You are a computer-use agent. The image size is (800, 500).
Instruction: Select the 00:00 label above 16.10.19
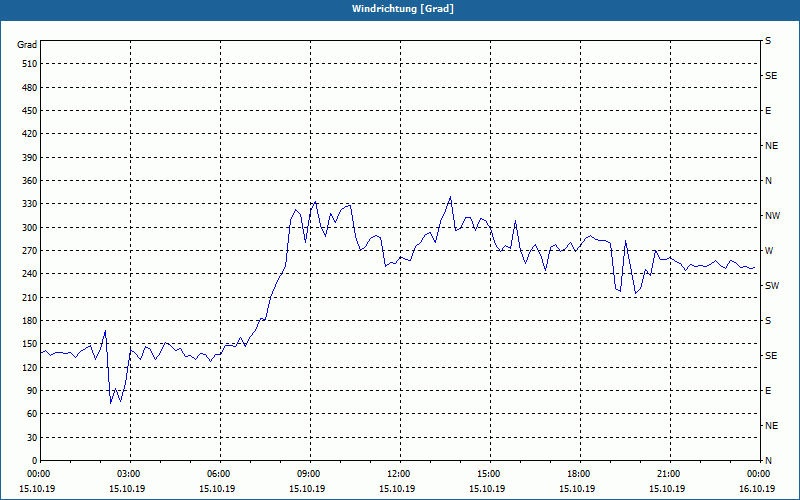[x=758, y=474]
